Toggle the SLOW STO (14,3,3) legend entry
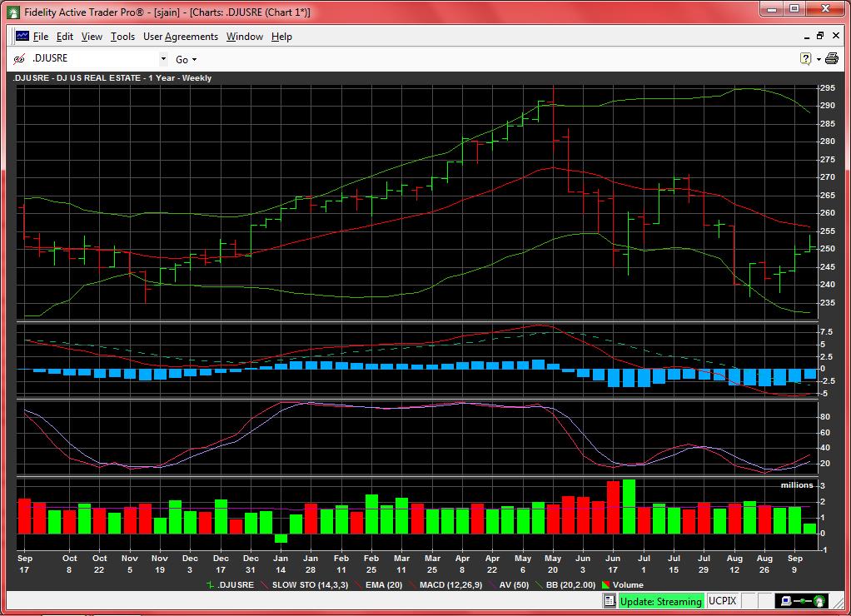The width and height of the screenshot is (851, 616). click(x=305, y=585)
